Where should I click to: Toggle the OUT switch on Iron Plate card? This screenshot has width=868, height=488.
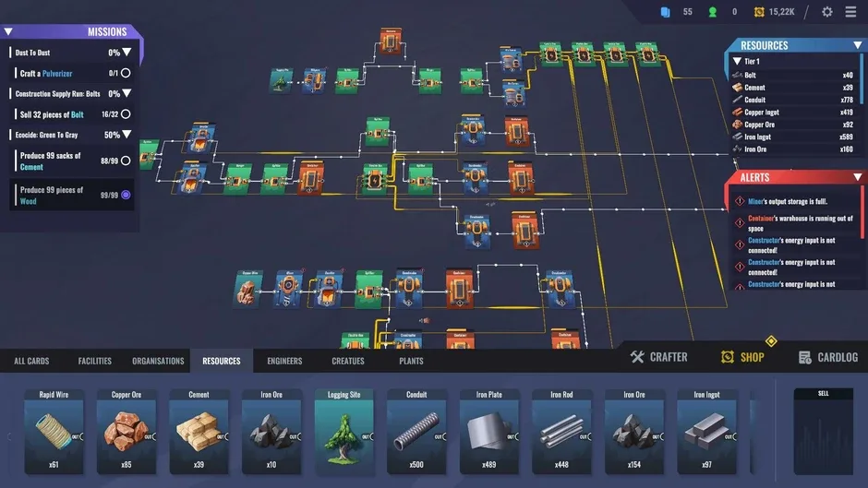tap(513, 436)
